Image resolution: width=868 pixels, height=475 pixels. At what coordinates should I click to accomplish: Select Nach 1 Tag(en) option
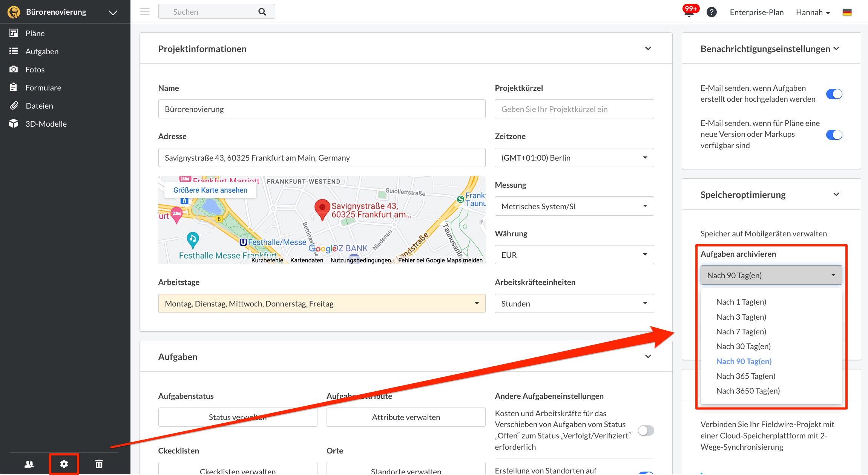(x=771, y=302)
